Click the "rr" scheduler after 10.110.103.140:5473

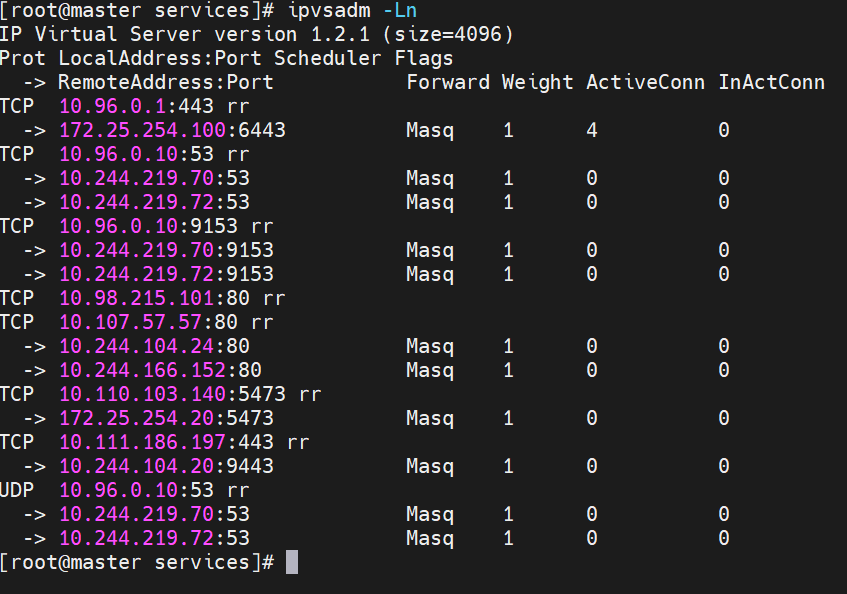[x=310, y=395]
